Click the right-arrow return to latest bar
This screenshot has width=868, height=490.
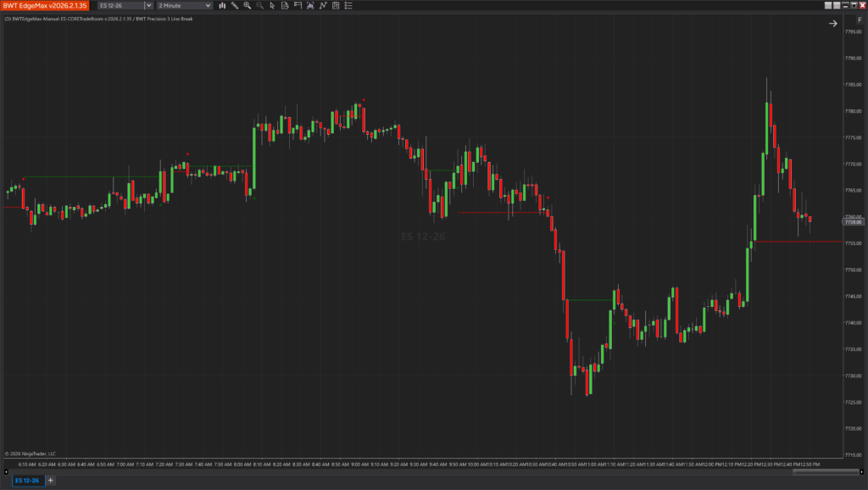tap(832, 23)
